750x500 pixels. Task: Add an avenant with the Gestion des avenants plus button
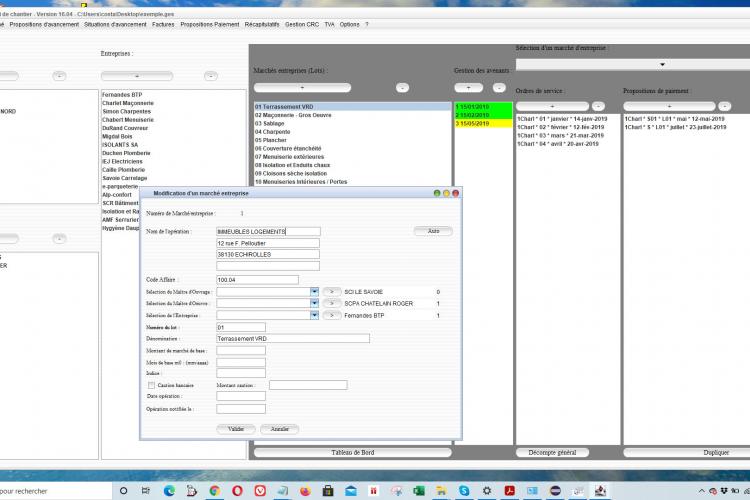(x=468, y=88)
